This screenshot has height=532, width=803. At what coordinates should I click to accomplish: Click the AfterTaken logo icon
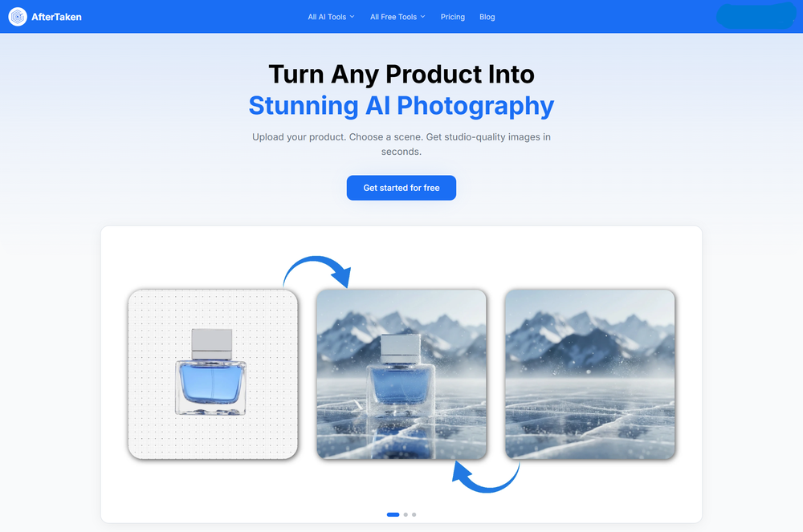(18, 17)
